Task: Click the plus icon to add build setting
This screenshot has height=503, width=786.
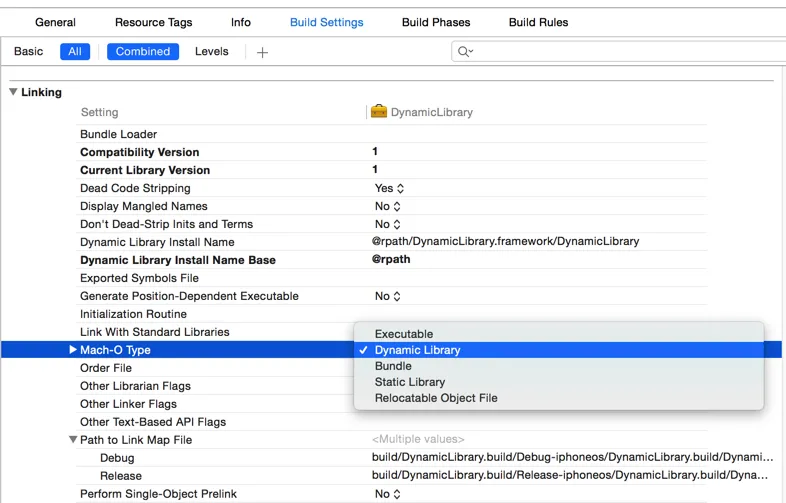Action: pyautogui.click(x=262, y=52)
